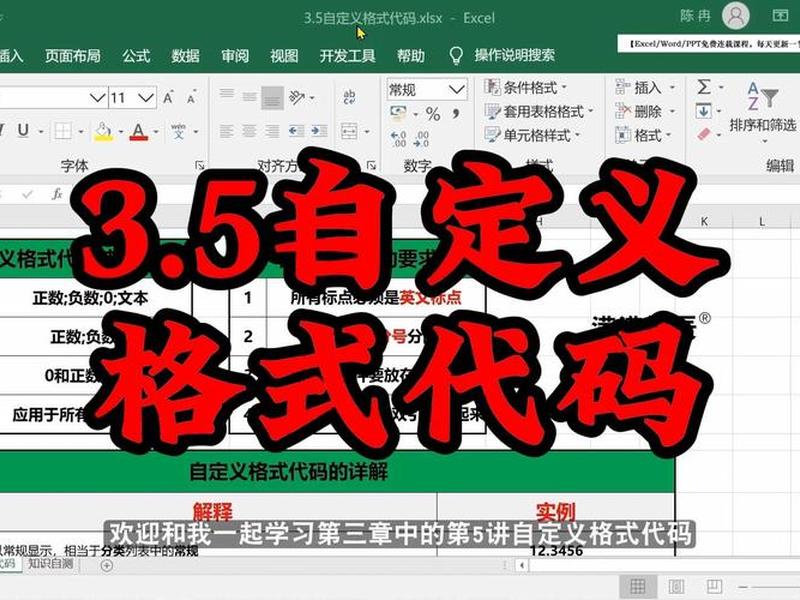Click Align Right in the alignment group
Image resolution: width=800 pixels, height=600 pixels.
[271, 131]
